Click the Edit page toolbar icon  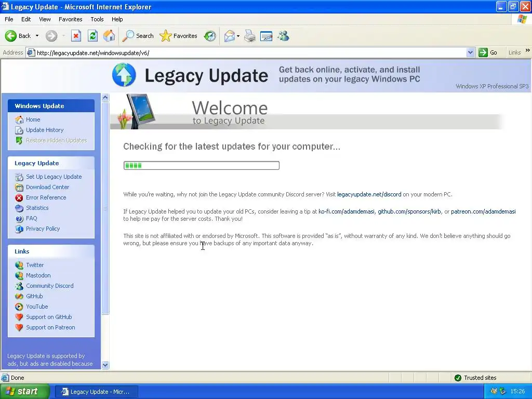[x=267, y=36]
